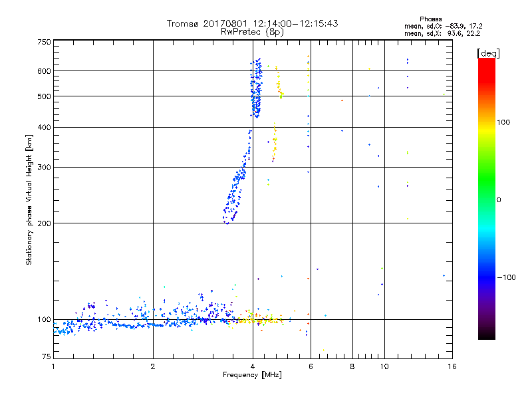Click the 'Phases' header text
Image resolution: width=532 pixels, height=399 pixels.
430,19
